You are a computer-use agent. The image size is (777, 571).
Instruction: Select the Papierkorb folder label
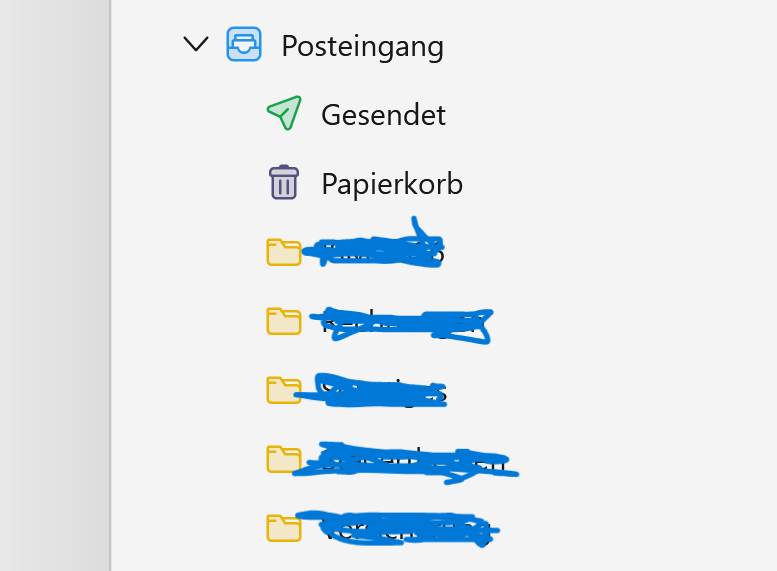point(392,184)
